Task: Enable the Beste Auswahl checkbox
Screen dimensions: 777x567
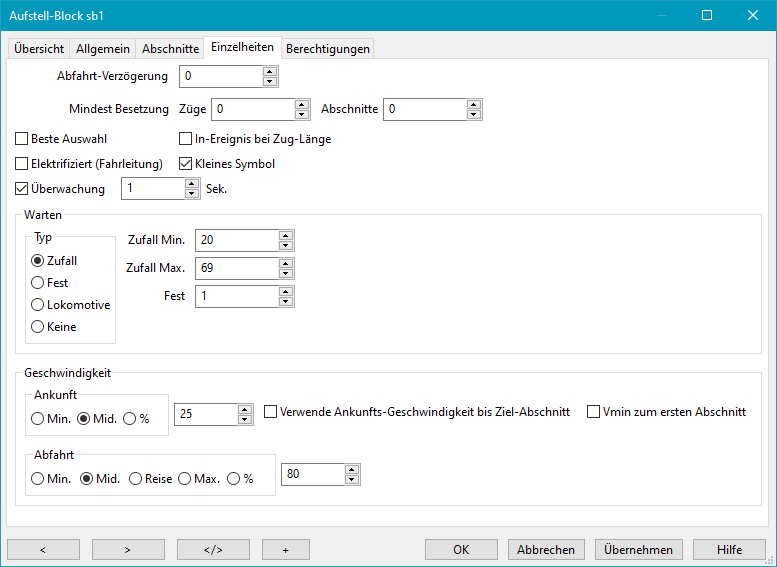Action: tap(23, 139)
